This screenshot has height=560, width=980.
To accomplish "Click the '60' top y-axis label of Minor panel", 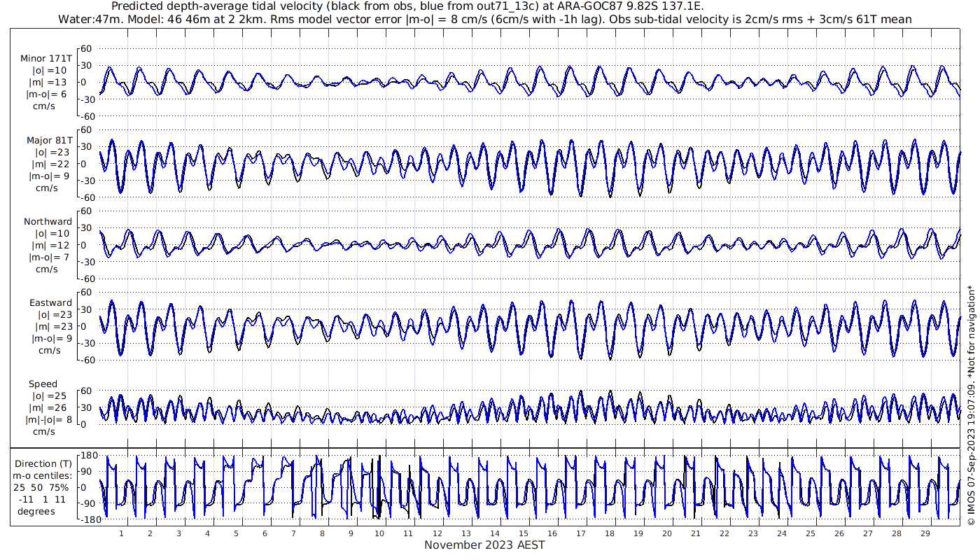I will (x=87, y=48).
